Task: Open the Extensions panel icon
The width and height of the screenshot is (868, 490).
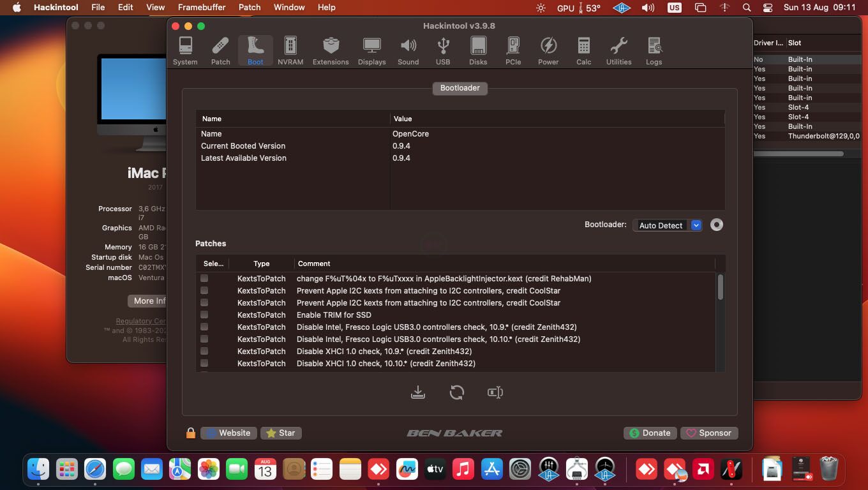Action: [x=331, y=50]
